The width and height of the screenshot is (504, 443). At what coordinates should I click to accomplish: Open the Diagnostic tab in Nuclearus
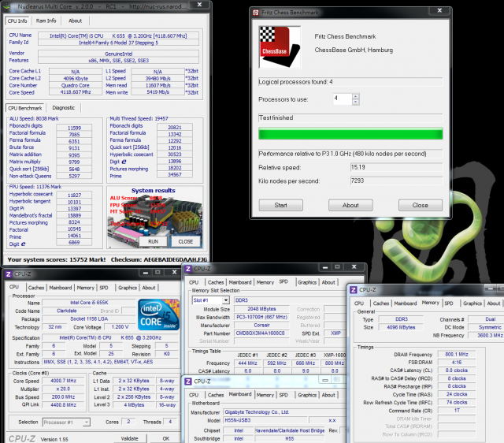click(63, 108)
